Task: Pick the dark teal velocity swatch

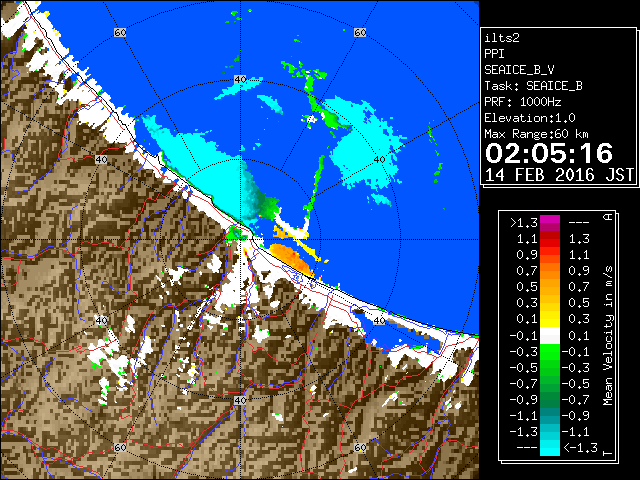Action: pyautogui.click(x=550, y=416)
